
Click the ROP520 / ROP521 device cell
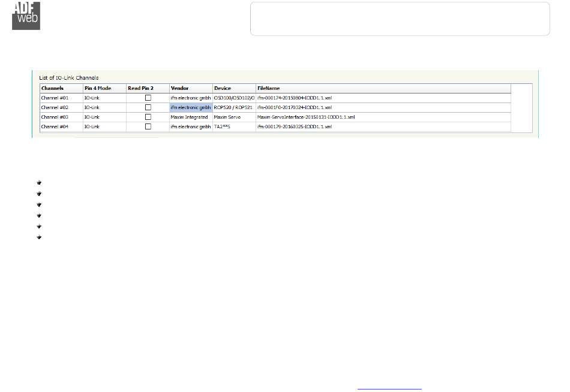pyautogui.click(x=234, y=107)
